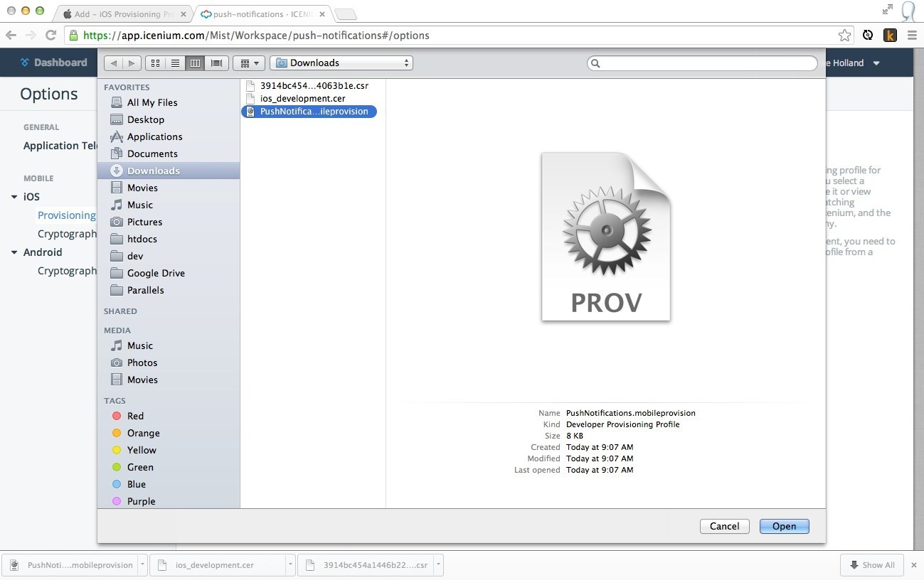Screen dimensions: 924x580
Task: Bookmark this page with the star icon
Action: point(844,35)
